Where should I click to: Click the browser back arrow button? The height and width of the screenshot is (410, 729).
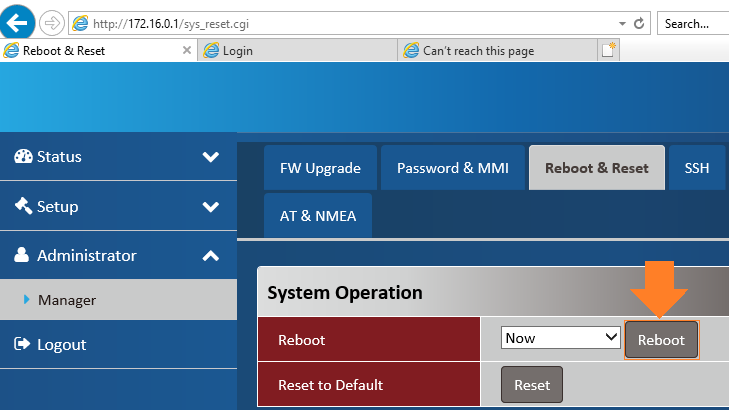(x=19, y=22)
